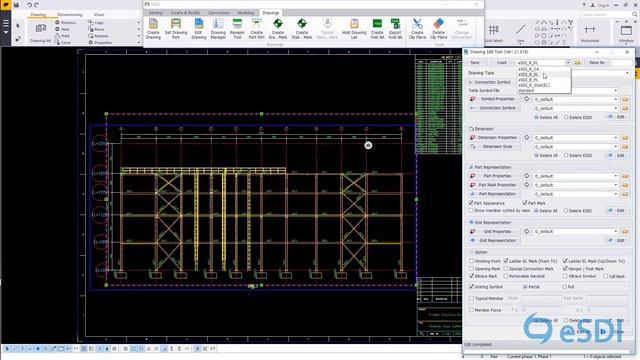Switch to the Setting ribbon tab
Screen dimensions: 640x360
tap(156, 13)
